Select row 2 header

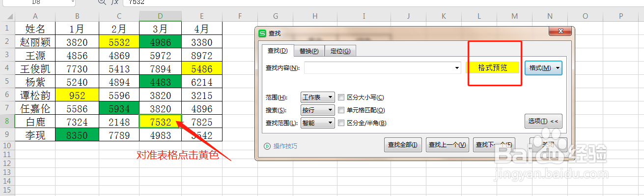tap(7, 42)
